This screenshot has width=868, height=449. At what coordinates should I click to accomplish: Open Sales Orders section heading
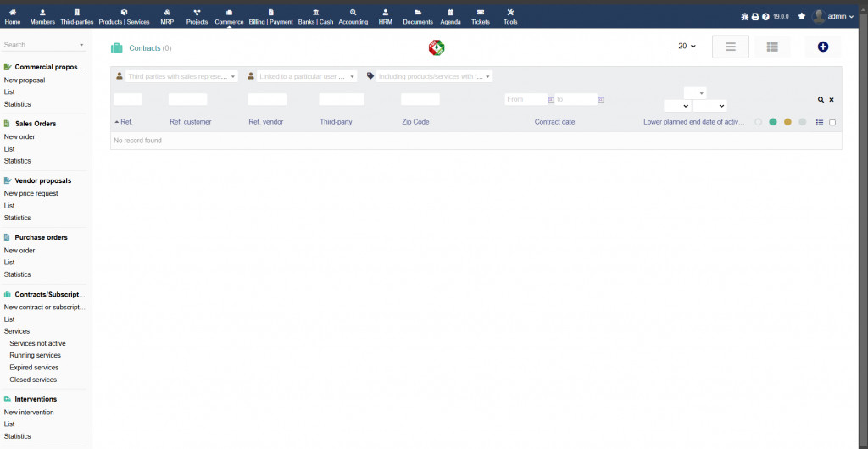pyautogui.click(x=36, y=124)
